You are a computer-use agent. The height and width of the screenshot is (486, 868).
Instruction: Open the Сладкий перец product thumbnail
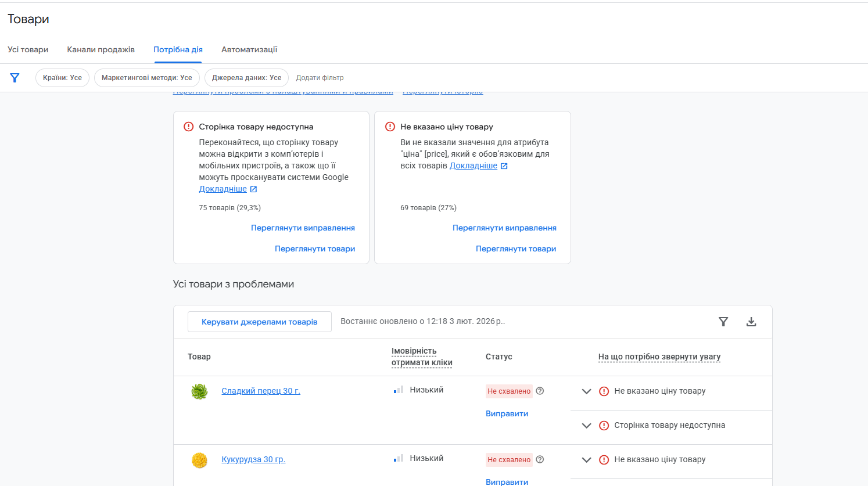[x=199, y=391]
